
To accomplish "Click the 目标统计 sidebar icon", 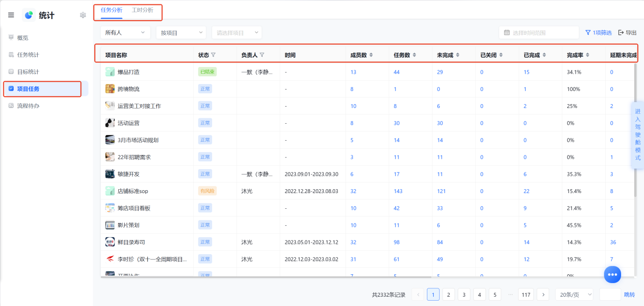I will [11, 72].
